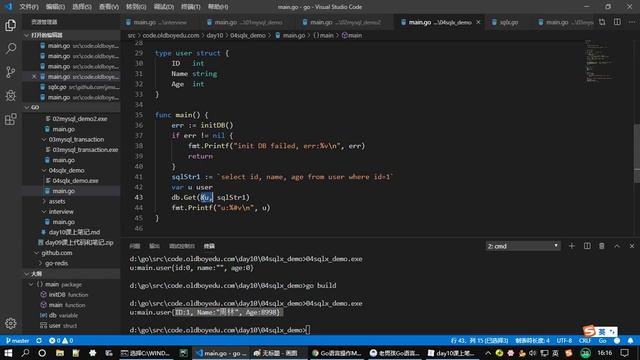The height and width of the screenshot is (360, 640).
Task: Switch to the Problems panel tab
Action: pyautogui.click(x=135, y=246)
